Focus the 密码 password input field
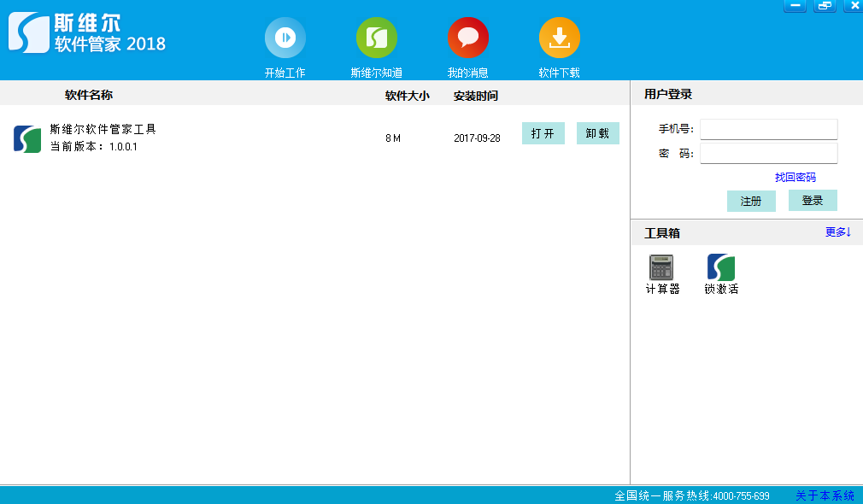Image resolution: width=863 pixels, height=504 pixels. tap(768, 153)
